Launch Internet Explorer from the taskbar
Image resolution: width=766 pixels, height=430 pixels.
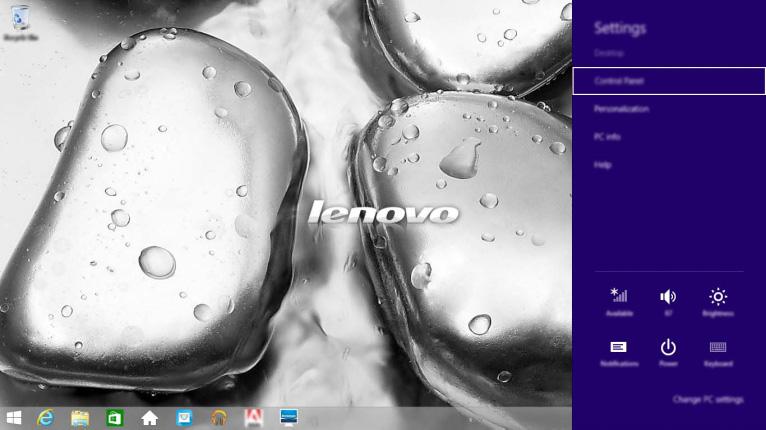coord(45,418)
